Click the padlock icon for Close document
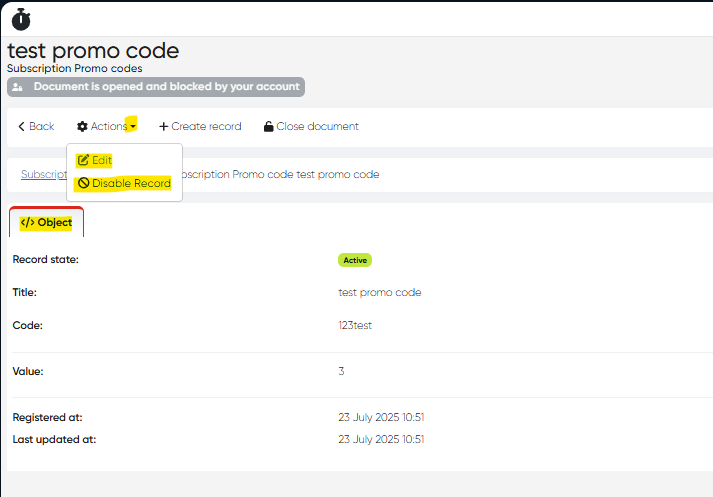 pyautogui.click(x=268, y=127)
